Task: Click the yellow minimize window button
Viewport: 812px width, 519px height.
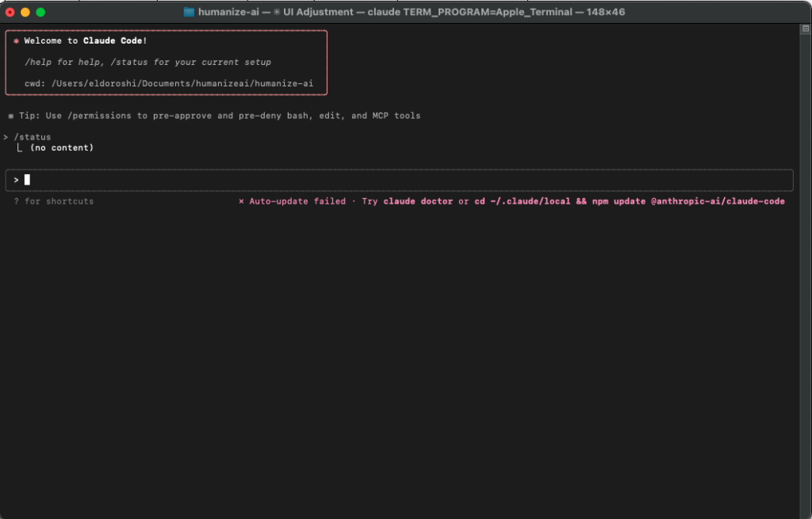Action: 25,13
